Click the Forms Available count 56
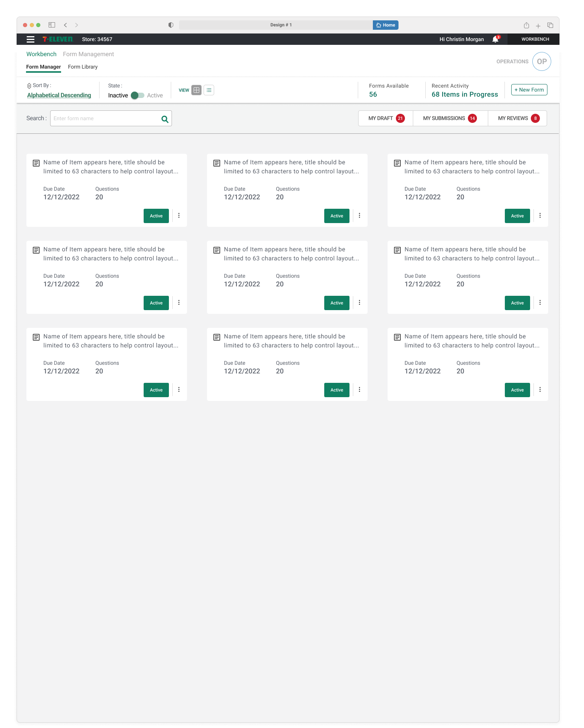The height and width of the screenshot is (728, 584). (373, 95)
